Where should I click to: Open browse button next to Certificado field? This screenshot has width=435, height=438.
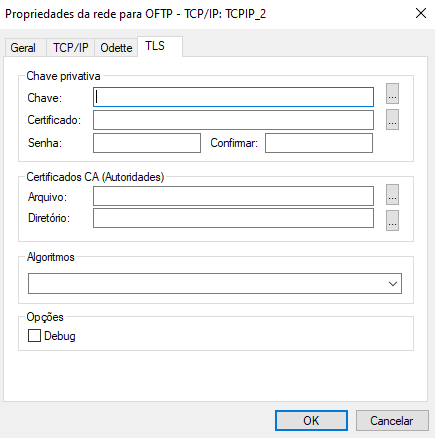click(x=392, y=119)
